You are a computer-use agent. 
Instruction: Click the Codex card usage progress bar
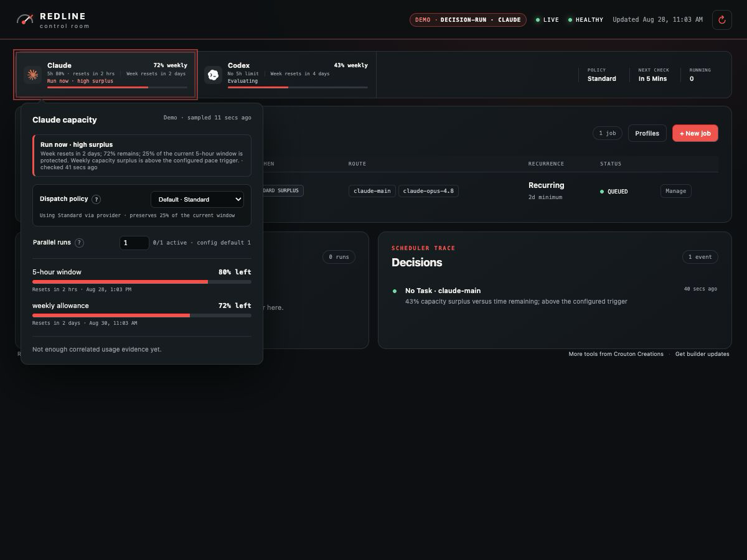pos(298,87)
